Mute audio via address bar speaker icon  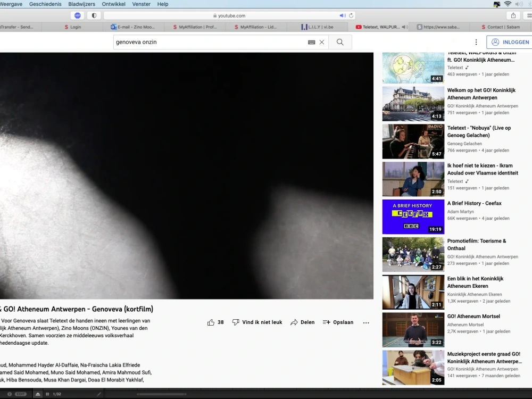[x=342, y=15]
